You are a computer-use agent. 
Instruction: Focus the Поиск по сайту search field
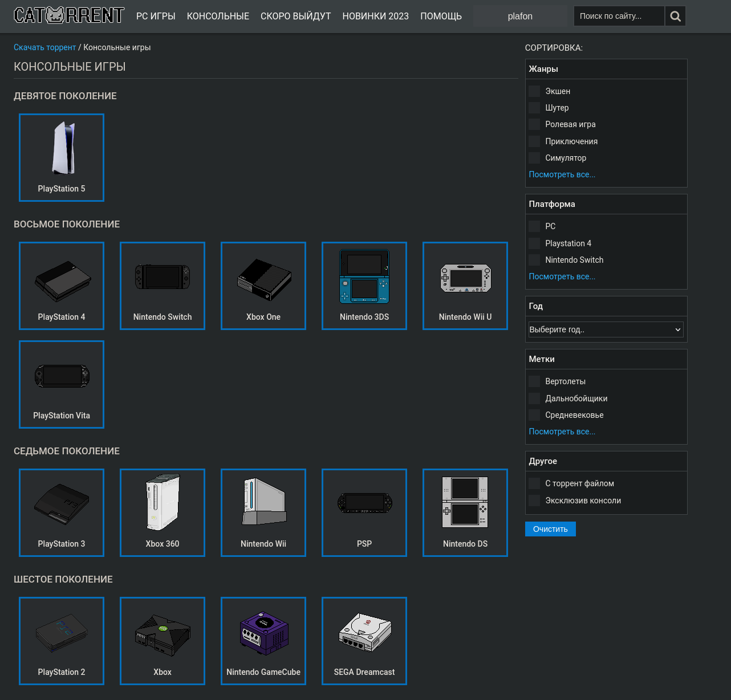619,16
